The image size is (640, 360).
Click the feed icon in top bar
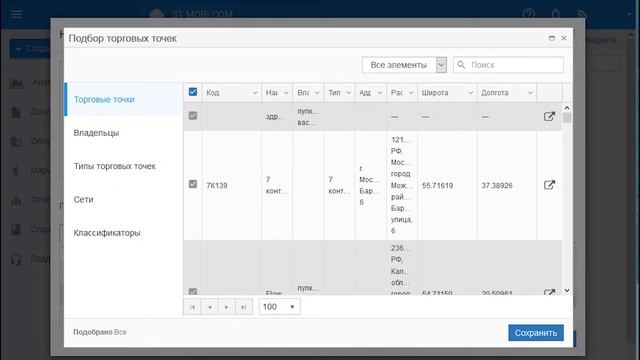582,15
